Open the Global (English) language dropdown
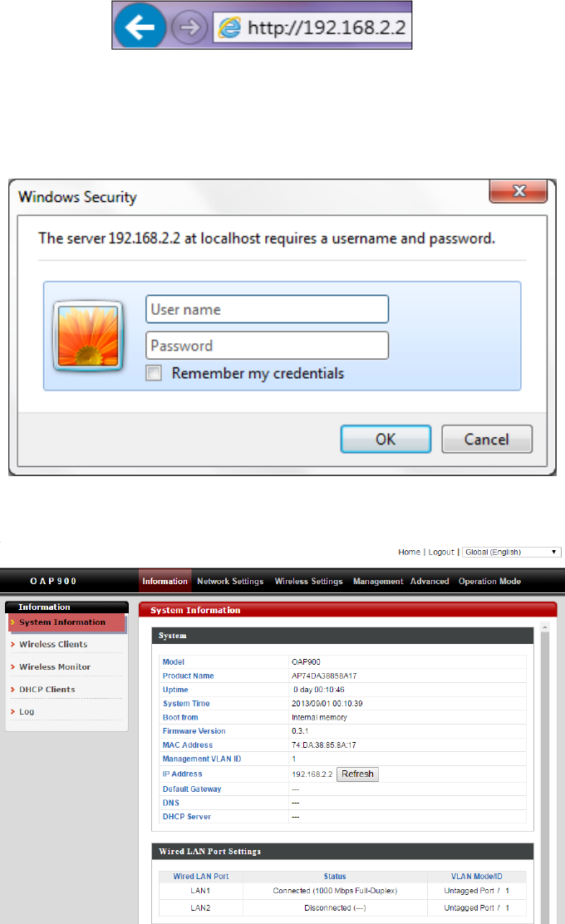Image resolution: width=565 pixels, height=924 pixels. (x=511, y=553)
